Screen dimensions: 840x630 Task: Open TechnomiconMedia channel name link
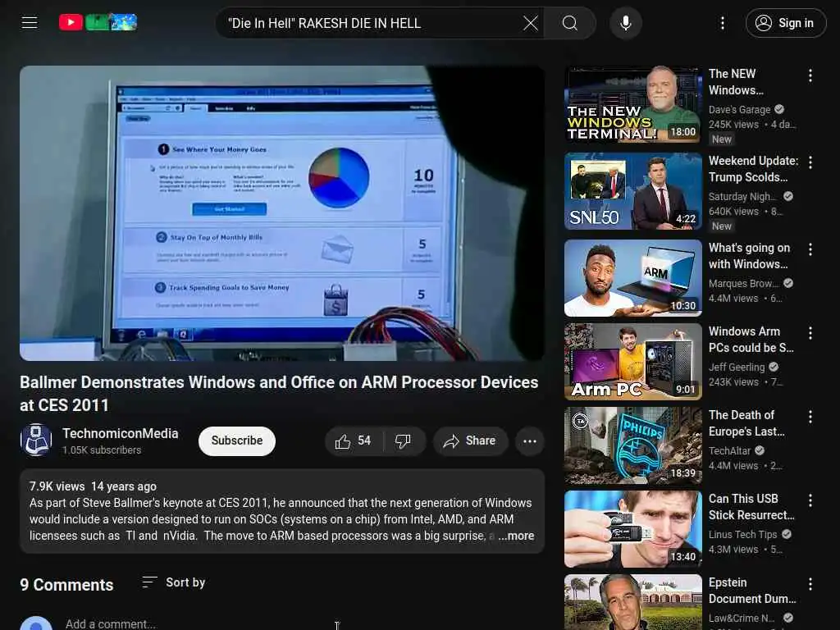click(x=120, y=433)
